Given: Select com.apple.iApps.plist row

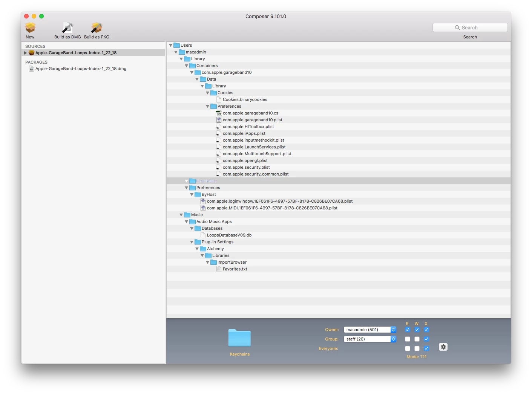Looking at the screenshot, I should coord(339,133).
